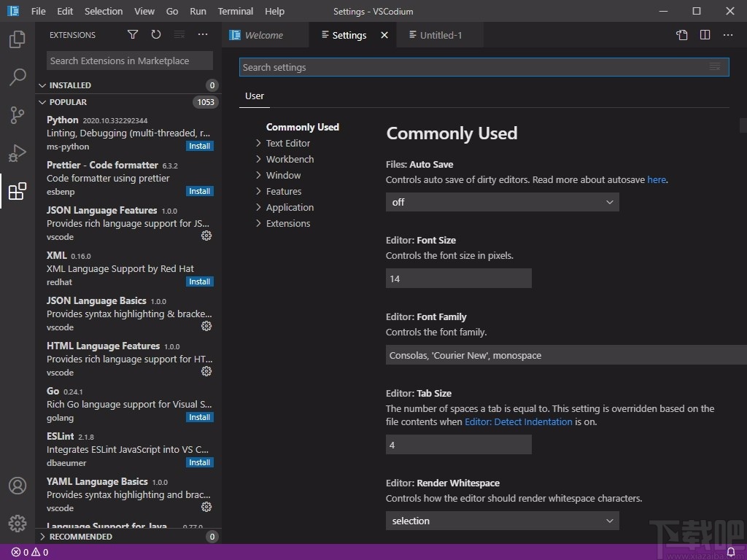Install the Python extension
Screen dimensions: 747x560
pos(199,146)
